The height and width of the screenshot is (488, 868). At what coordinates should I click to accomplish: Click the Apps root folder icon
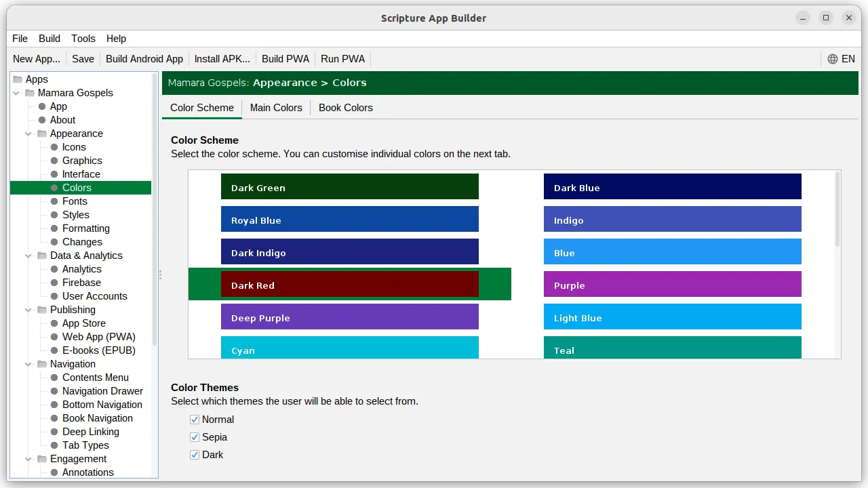pos(18,79)
